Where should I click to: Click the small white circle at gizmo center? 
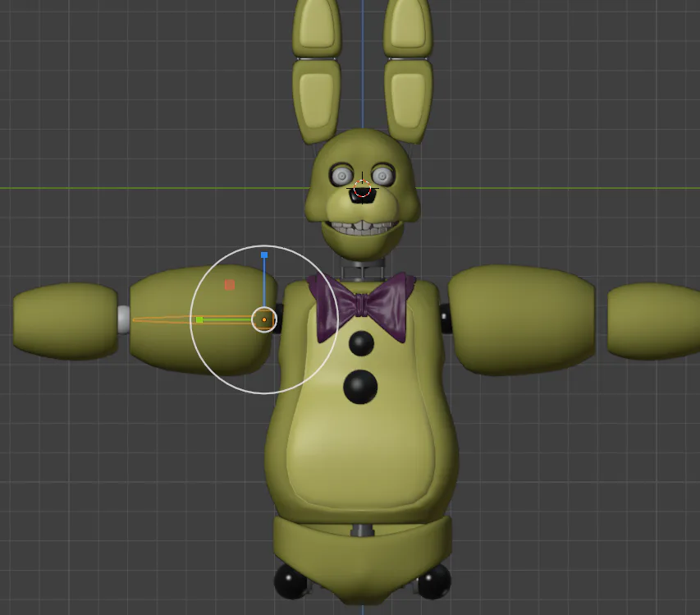pos(264,319)
